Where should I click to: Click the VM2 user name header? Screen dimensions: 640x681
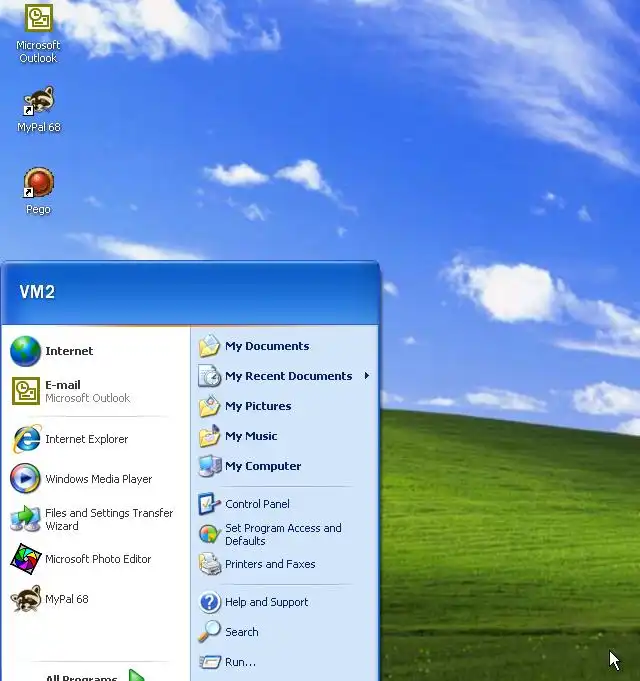(37, 292)
